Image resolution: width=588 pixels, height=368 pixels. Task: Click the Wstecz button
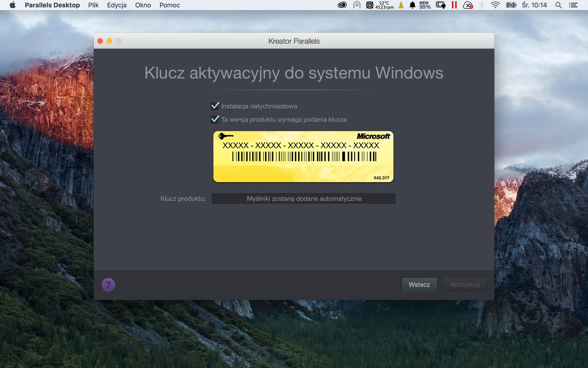(x=419, y=285)
